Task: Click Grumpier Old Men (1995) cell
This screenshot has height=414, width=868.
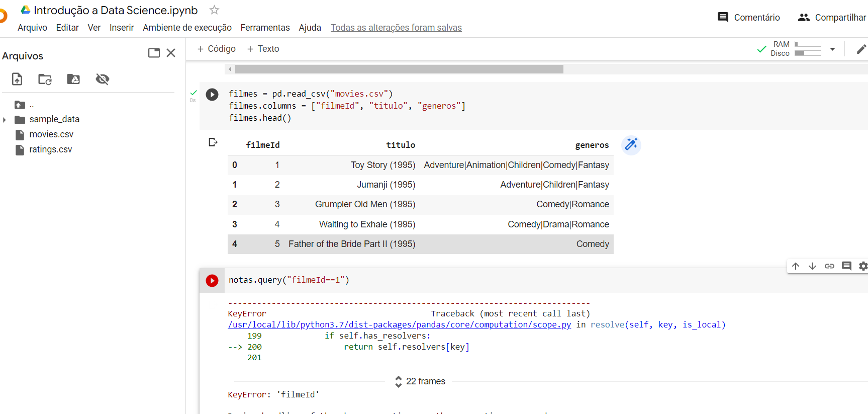Action: click(x=365, y=204)
